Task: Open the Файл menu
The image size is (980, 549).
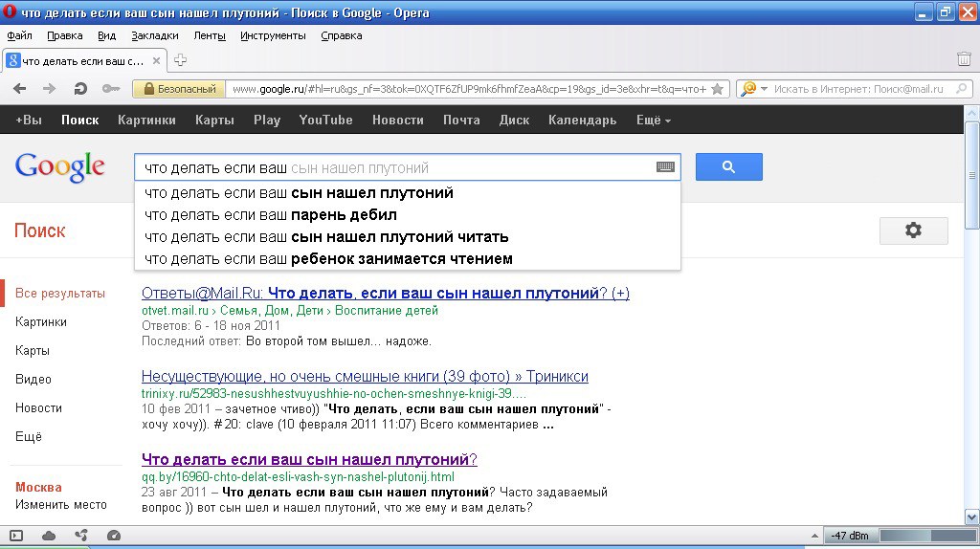Action: pos(19,35)
